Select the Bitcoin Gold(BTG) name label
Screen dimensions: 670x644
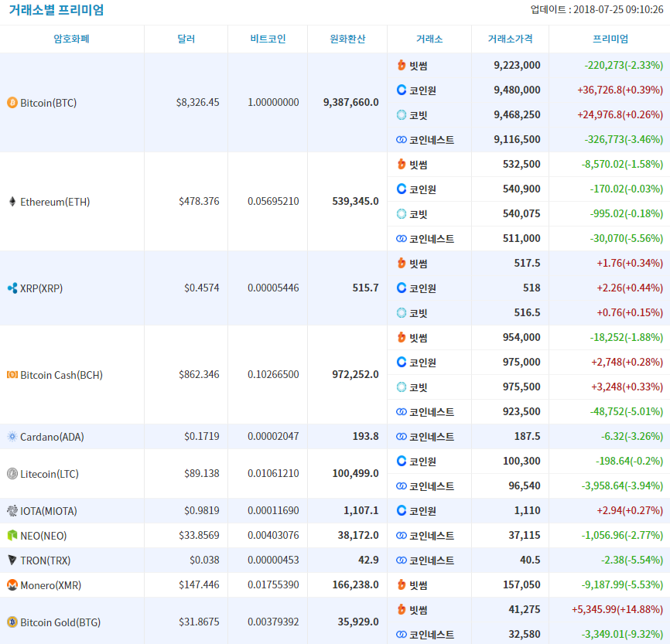tap(60, 622)
